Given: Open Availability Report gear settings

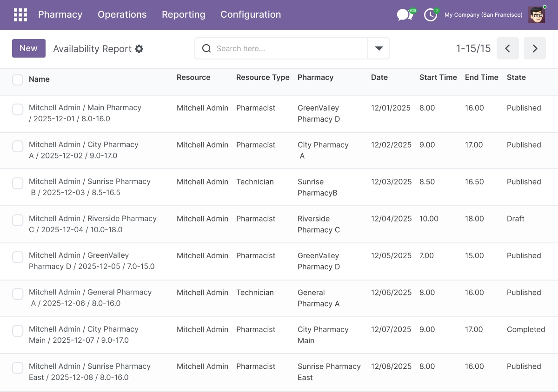Looking at the screenshot, I should coord(139,49).
